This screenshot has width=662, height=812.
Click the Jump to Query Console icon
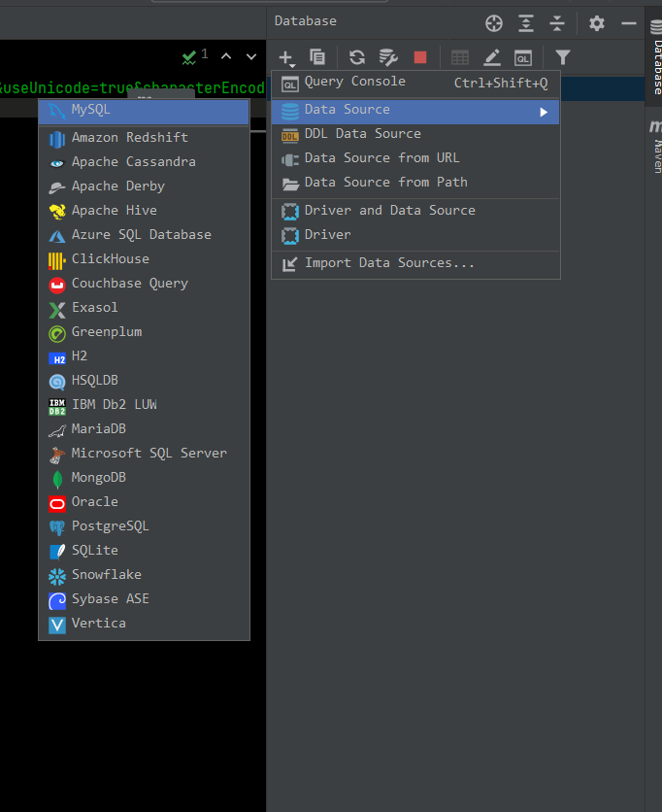click(x=523, y=57)
